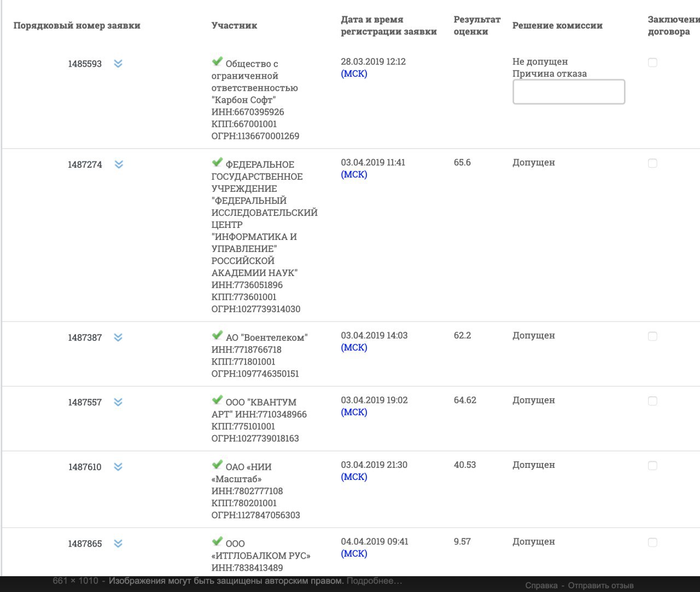Click the score value 65.6

pyautogui.click(x=462, y=162)
